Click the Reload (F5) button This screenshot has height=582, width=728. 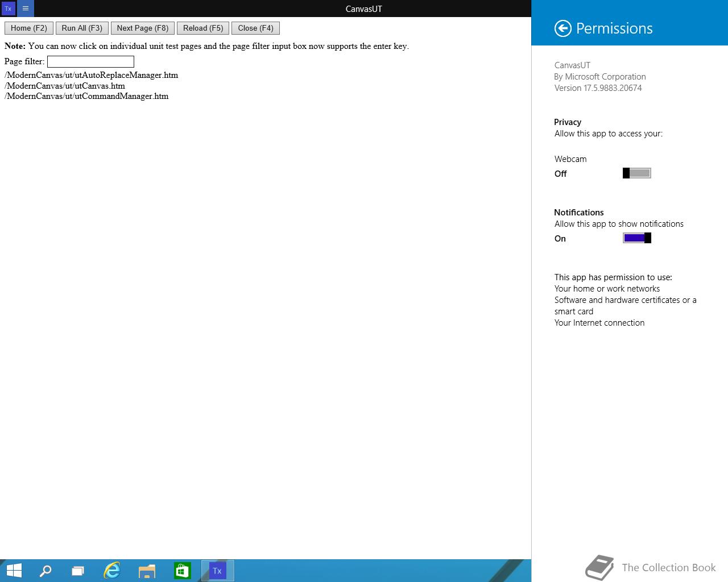(x=203, y=28)
